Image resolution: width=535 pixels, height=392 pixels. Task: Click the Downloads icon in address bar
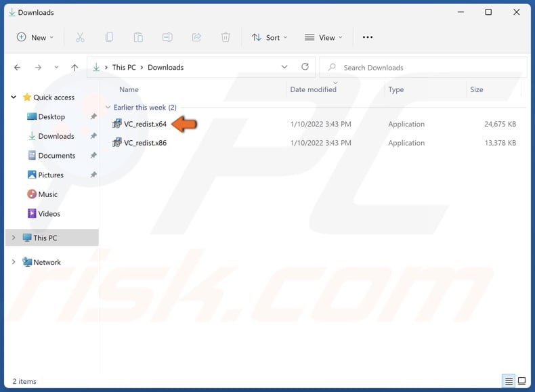coord(96,67)
